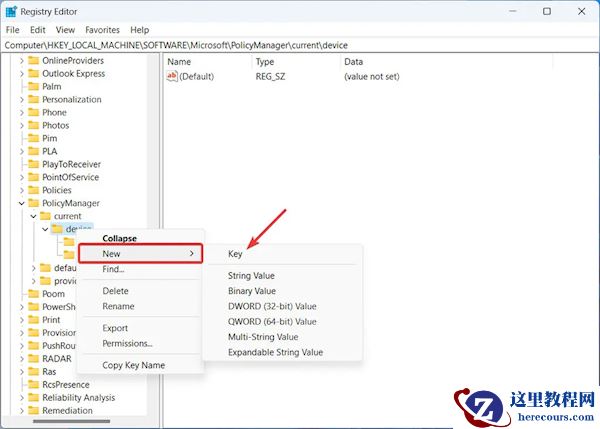Select the Remediation folder icon
This screenshot has height=429, width=600.
34,411
